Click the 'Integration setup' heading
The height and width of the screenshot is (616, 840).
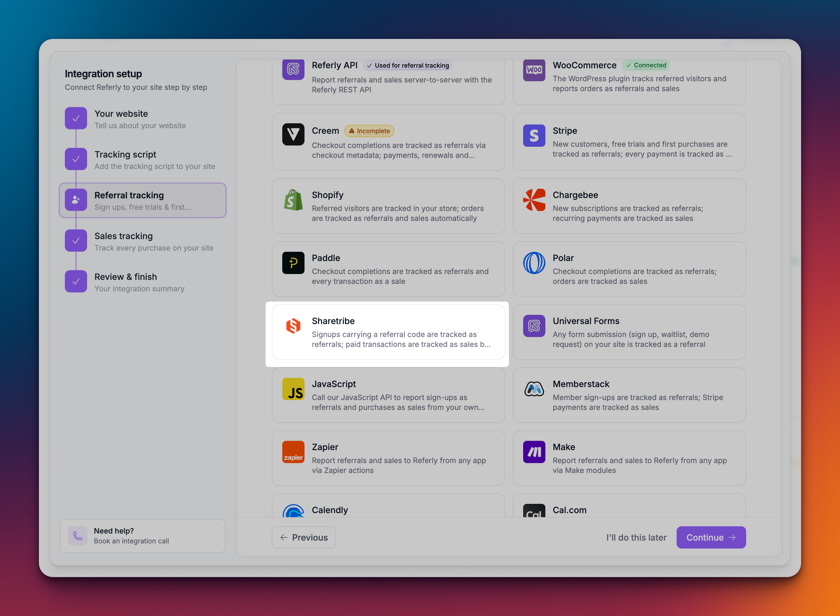[103, 74]
